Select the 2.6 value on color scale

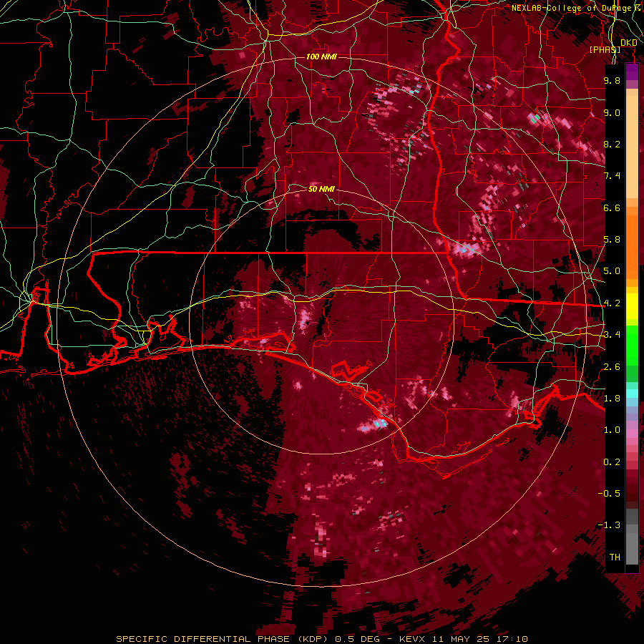(612, 367)
